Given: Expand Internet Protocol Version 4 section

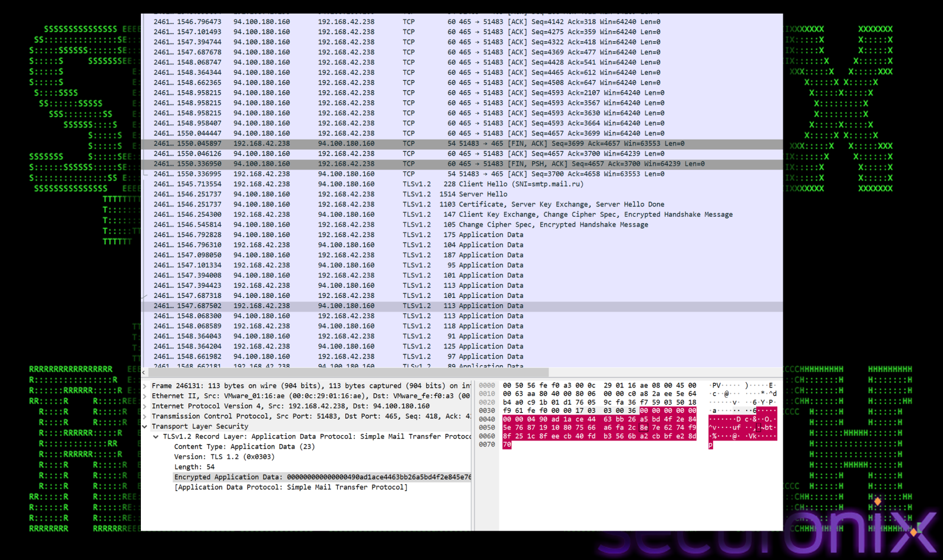Looking at the screenshot, I should point(145,406).
